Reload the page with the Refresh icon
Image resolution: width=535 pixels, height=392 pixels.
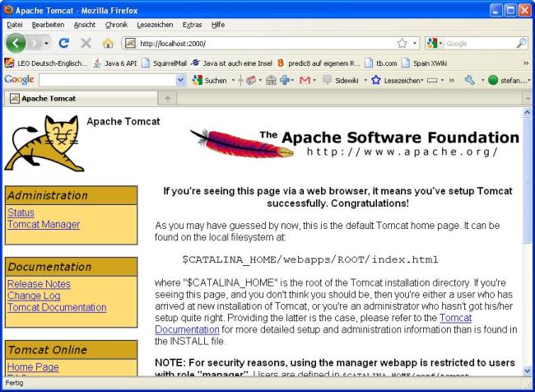(64, 43)
